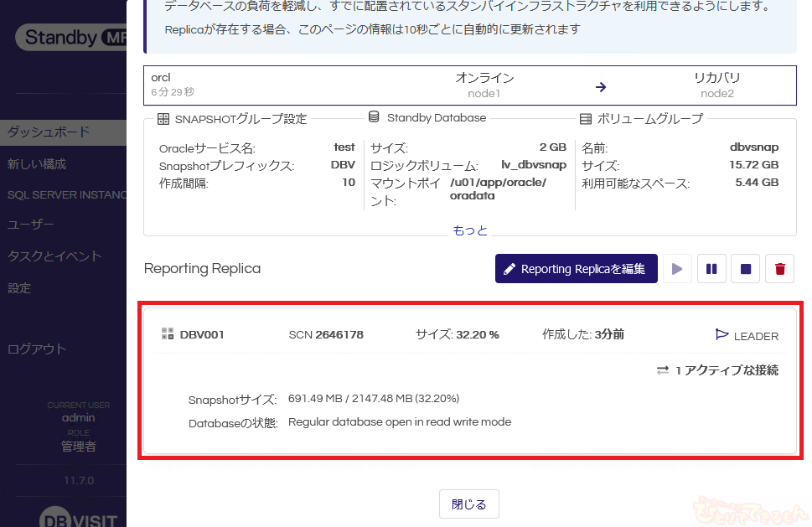This screenshot has width=812, height=527.
Task: Click the Standby MP logo
Action: tap(71, 37)
